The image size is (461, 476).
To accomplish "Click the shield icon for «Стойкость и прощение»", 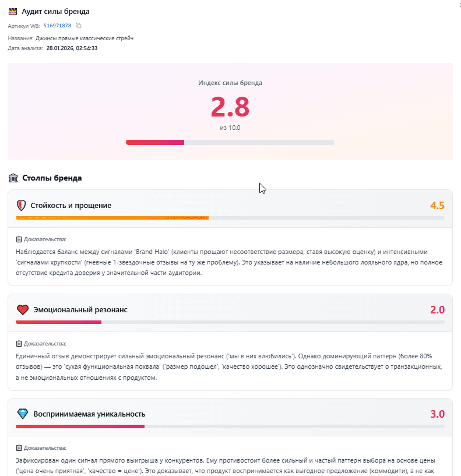I will pos(22,205).
